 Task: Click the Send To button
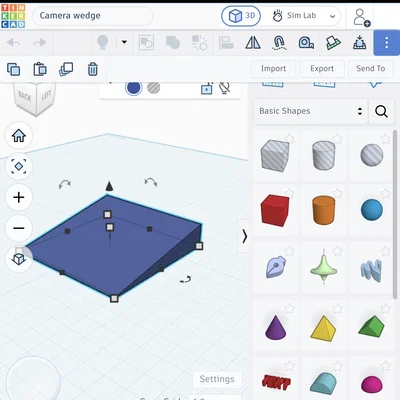pyautogui.click(x=371, y=69)
